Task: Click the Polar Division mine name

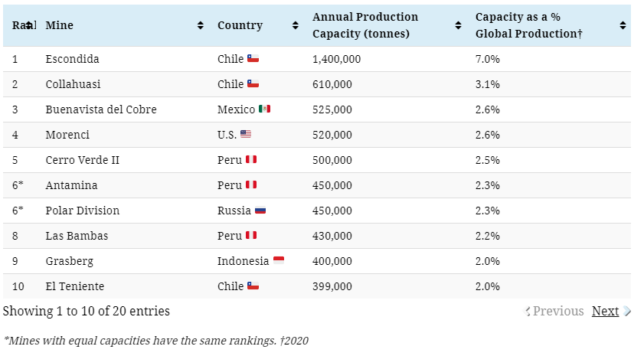Action: tap(83, 211)
